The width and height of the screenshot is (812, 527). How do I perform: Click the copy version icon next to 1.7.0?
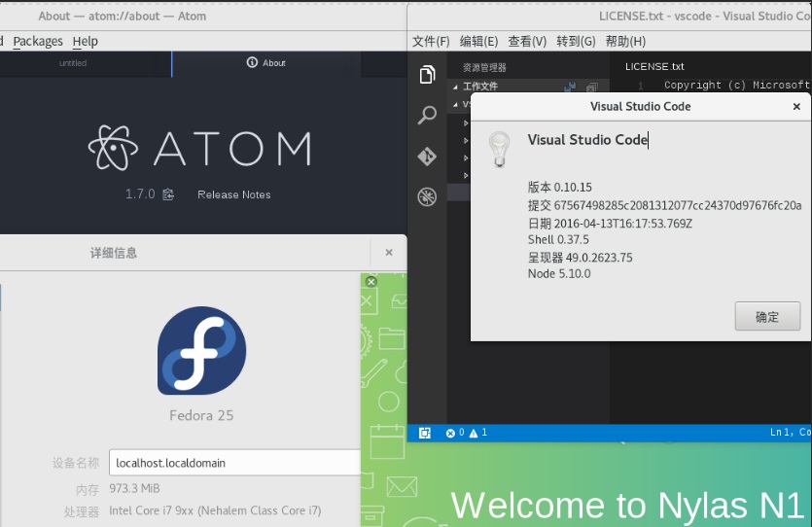click(x=168, y=194)
